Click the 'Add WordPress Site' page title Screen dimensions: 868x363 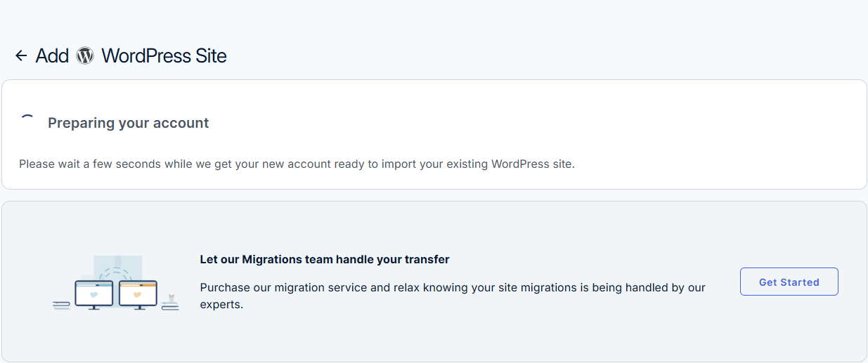click(131, 55)
